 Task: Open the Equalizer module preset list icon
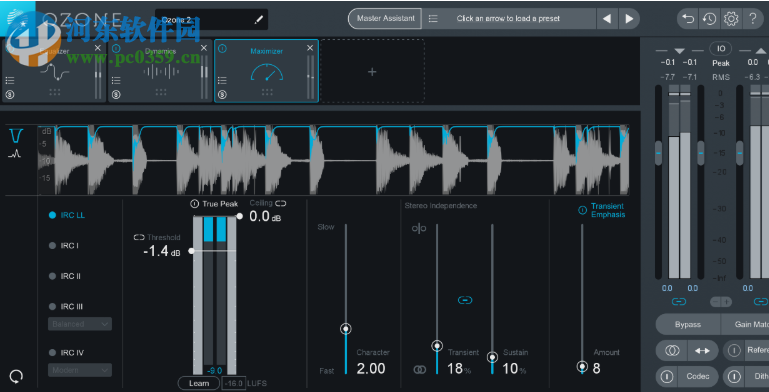10,80
